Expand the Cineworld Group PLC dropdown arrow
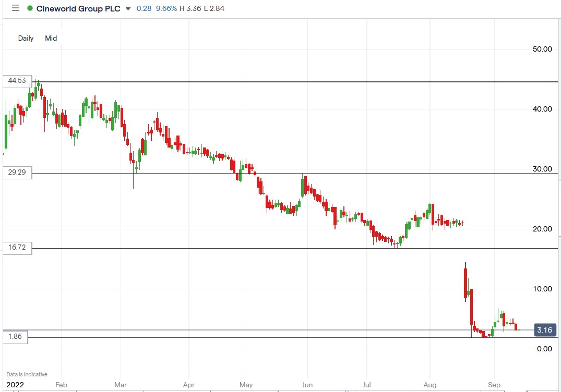This screenshot has height=392, width=561. (128, 8)
